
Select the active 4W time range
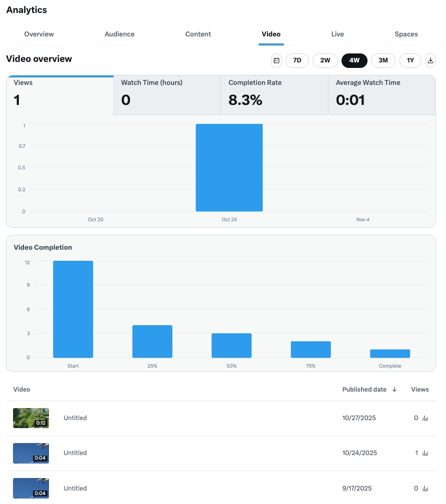point(354,60)
